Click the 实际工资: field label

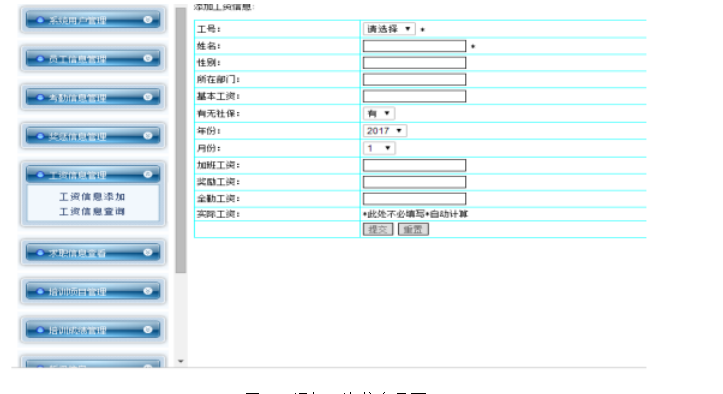point(218,214)
